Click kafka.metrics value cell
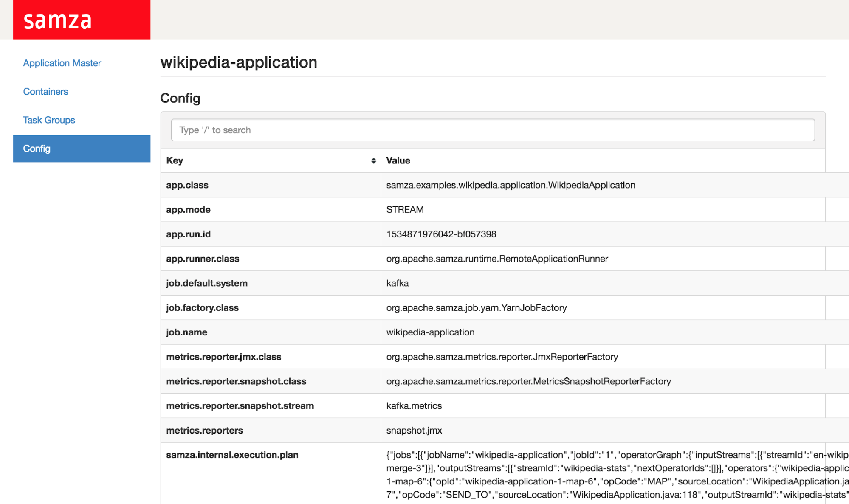The width and height of the screenshot is (849, 504). [x=414, y=406]
